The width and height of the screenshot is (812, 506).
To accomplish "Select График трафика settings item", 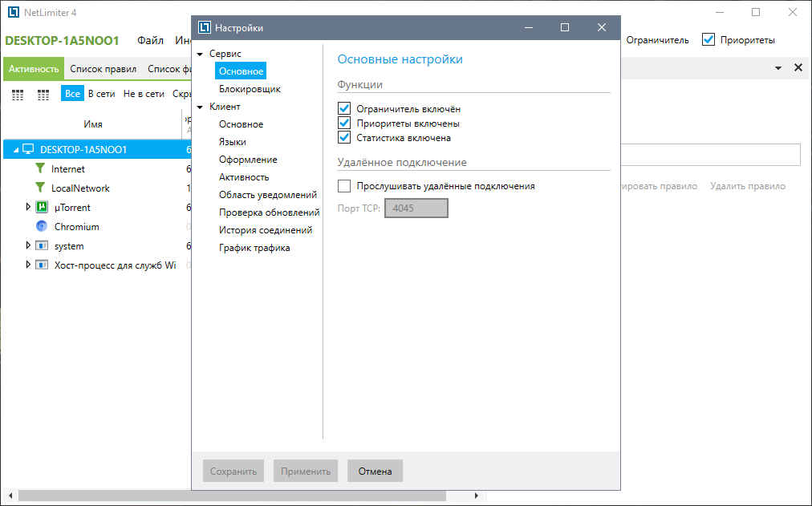I will coord(254,248).
